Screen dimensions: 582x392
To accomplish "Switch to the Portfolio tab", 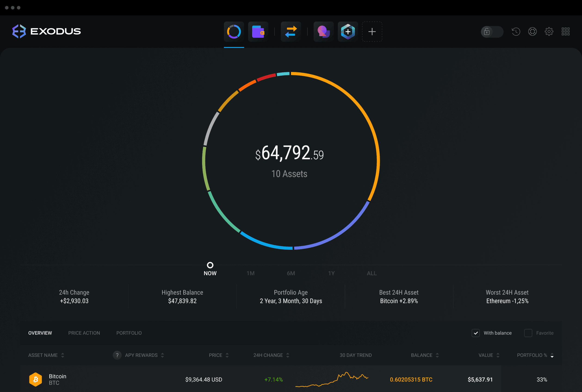I will (129, 333).
